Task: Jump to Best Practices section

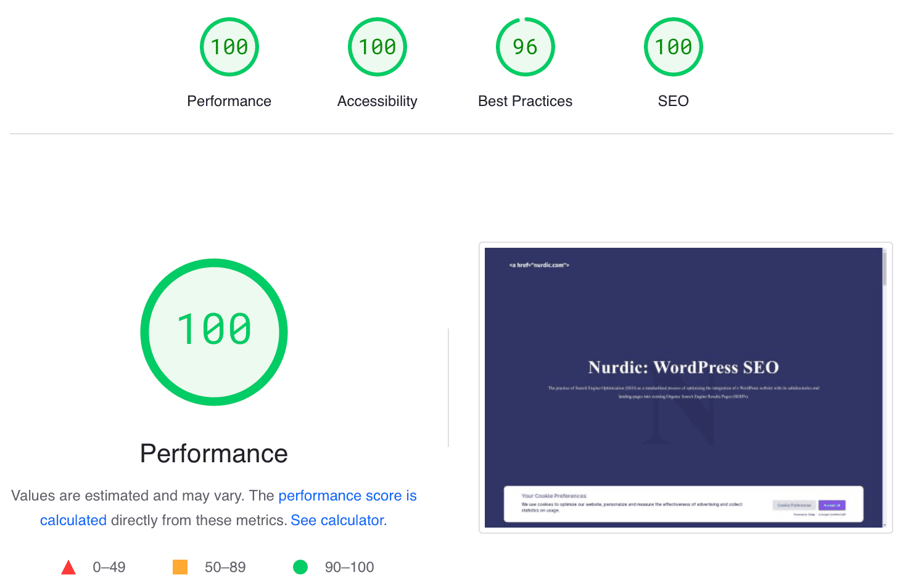Action: tap(526, 101)
